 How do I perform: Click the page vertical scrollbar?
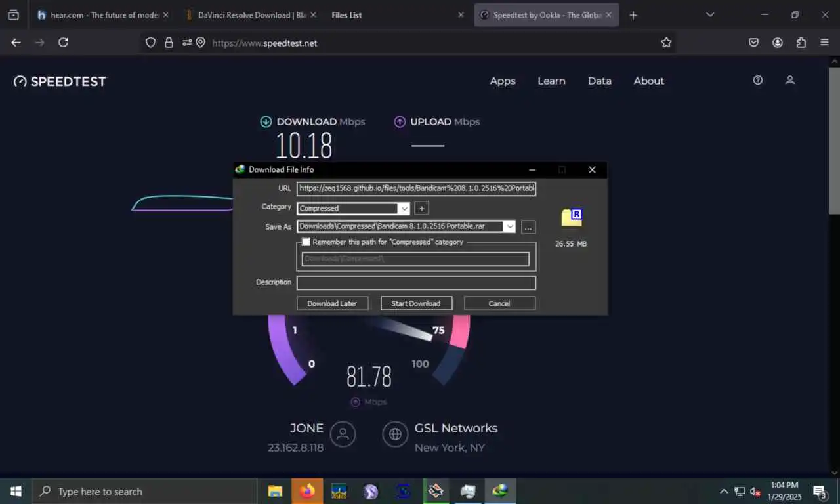click(834, 139)
